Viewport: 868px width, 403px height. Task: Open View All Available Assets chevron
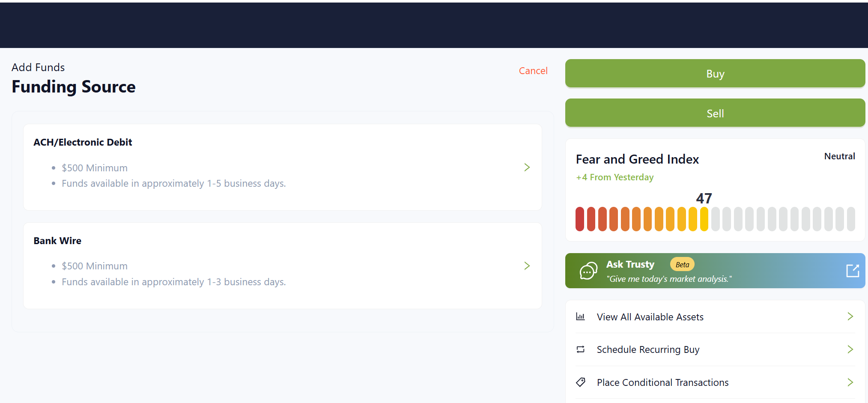pos(850,316)
